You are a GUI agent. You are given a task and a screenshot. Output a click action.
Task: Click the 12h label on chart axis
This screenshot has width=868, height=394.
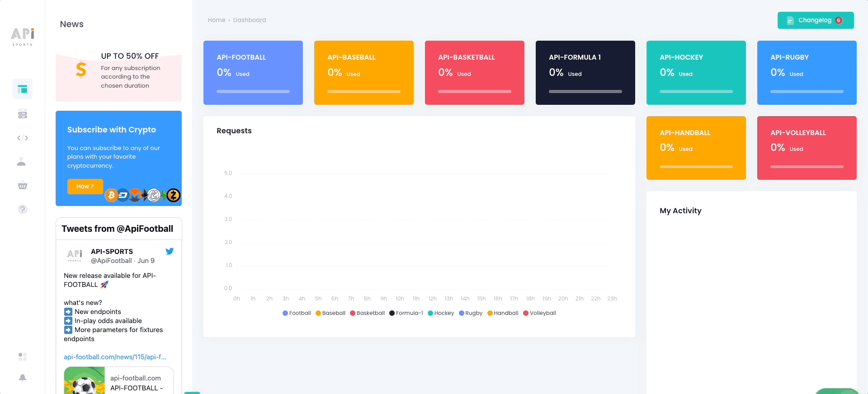[x=433, y=299]
